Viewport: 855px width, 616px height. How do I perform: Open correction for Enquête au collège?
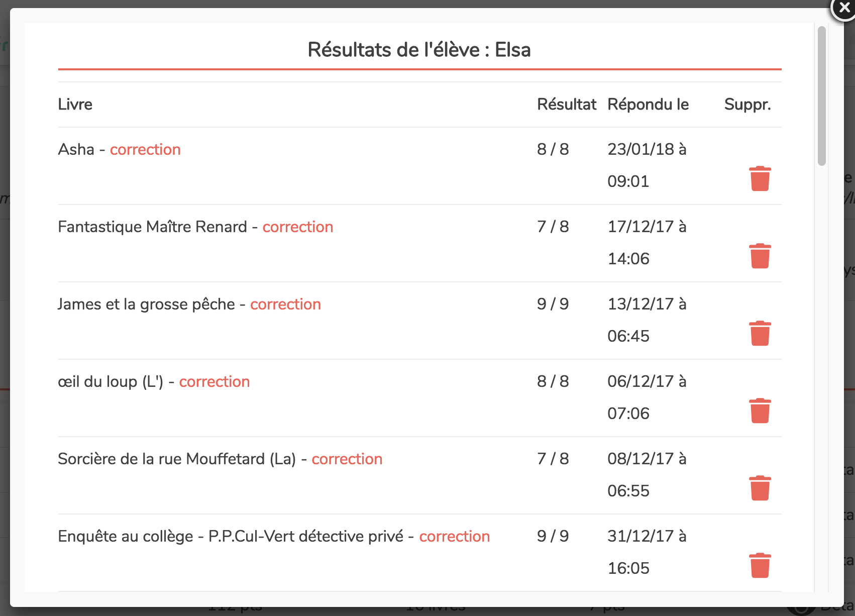click(454, 537)
